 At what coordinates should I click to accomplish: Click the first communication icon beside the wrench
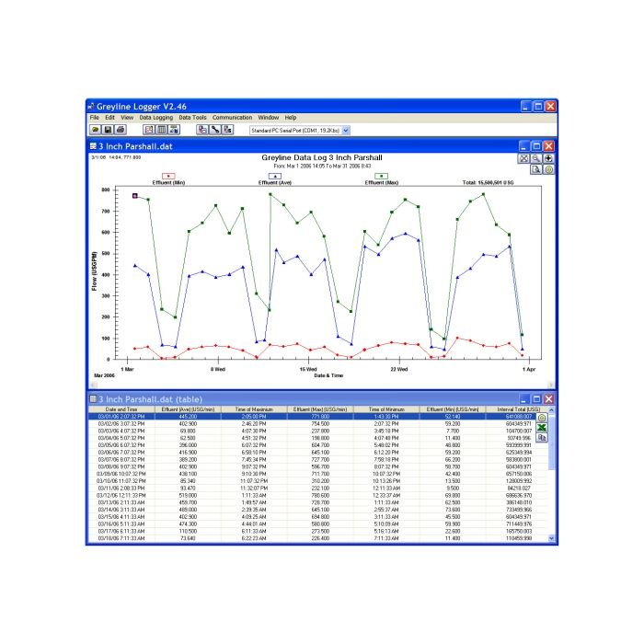202,130
